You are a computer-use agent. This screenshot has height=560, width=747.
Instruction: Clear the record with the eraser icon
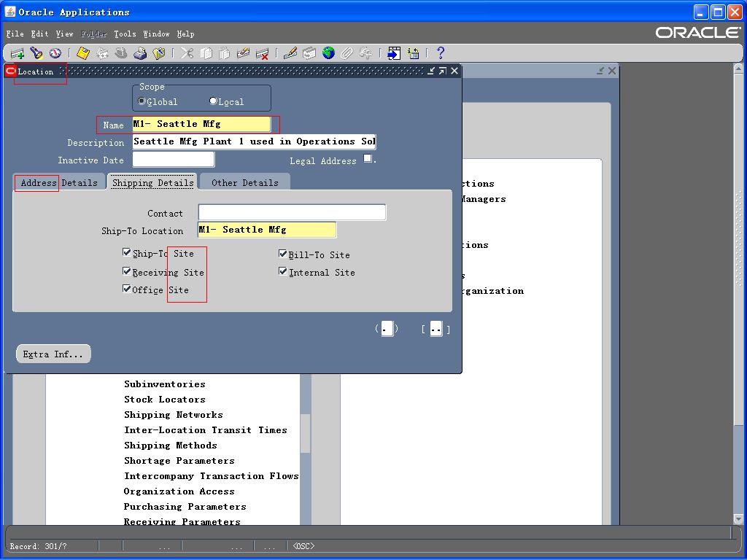244,52
